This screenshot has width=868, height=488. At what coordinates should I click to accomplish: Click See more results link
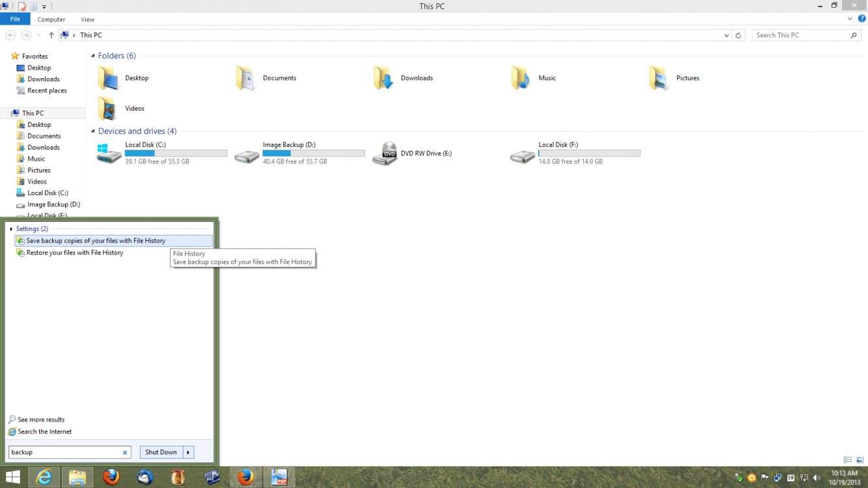coord(41,420)
